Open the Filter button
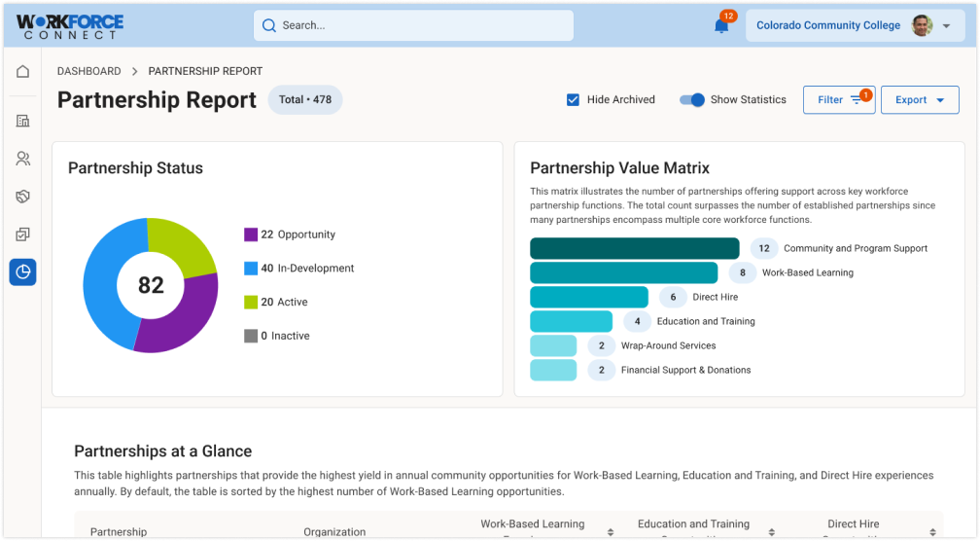 [838, 99]
